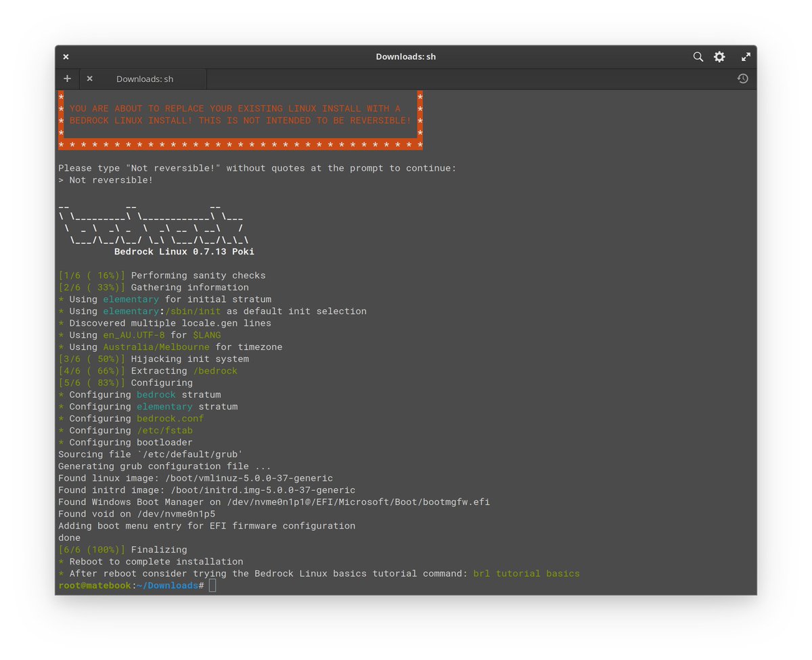This screenshot has height=660, width=812.
Task: Click 'Reboot to complete installation' line
Action: click(151, 561)
